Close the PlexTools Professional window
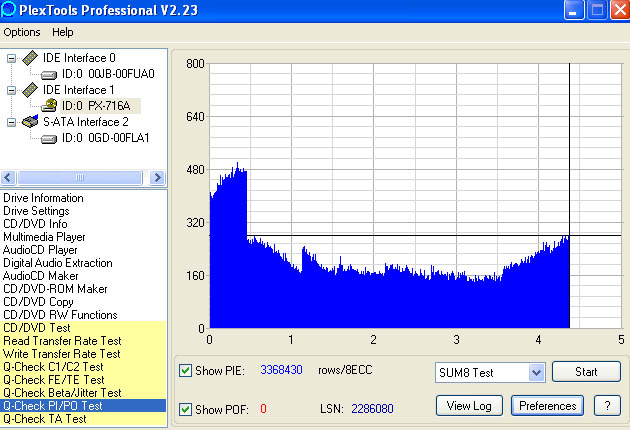Screen dimensions: 630x430 (x=620, y=10)
